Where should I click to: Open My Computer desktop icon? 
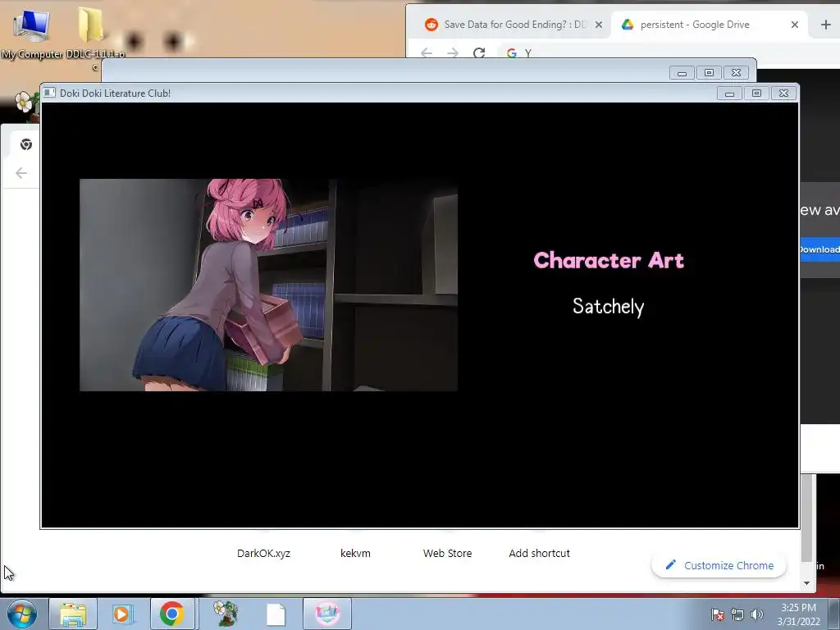pyautogui.click(x=32, y=32)
